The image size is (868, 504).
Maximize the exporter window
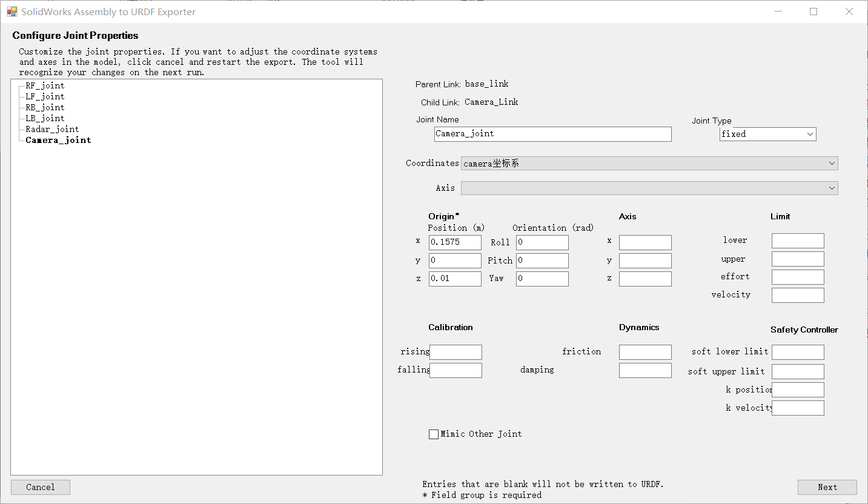point(813,12)
